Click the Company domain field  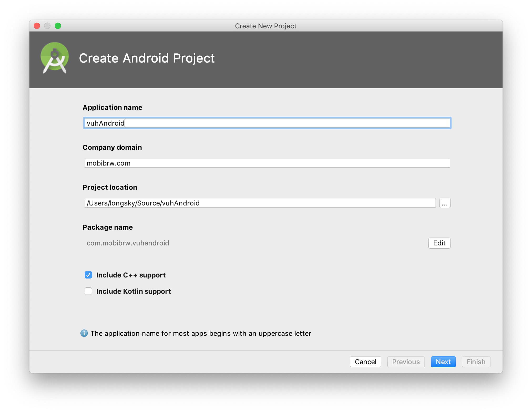tap(267, 163)
